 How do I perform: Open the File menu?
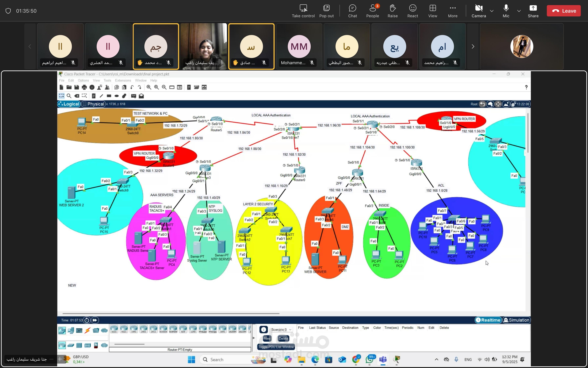(x=62, y=80)
